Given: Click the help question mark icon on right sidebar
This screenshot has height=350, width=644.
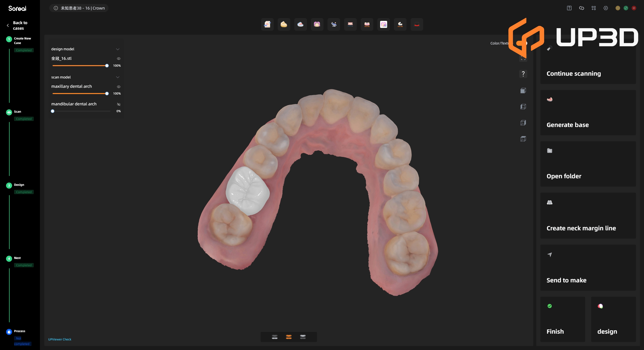Looking at the screenshot, I should coord(524,74).
